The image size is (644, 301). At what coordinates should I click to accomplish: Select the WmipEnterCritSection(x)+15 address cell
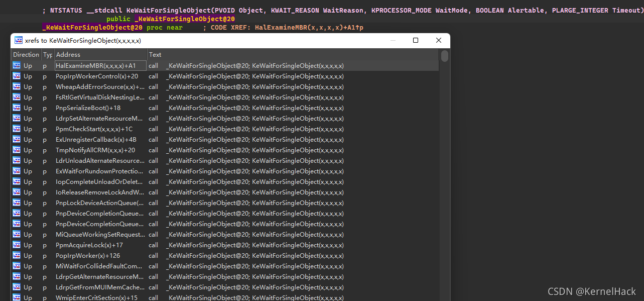point(100,297)
